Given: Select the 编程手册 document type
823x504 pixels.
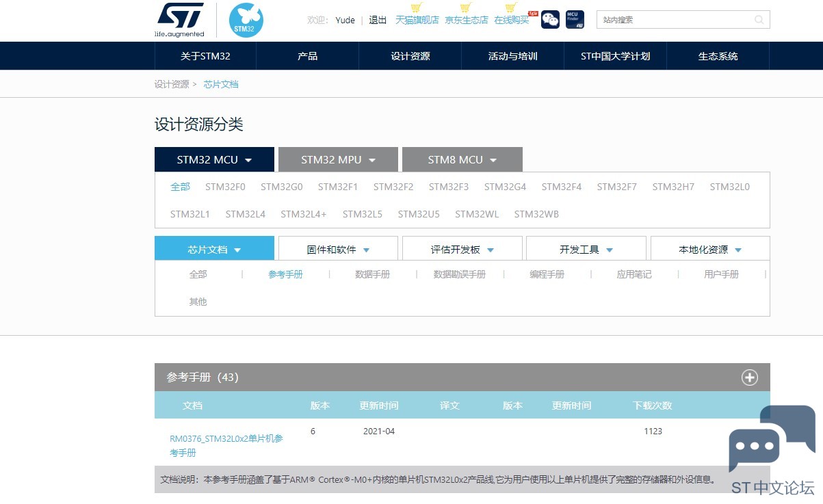Looking at the screenshot, I should pos(547,274).
